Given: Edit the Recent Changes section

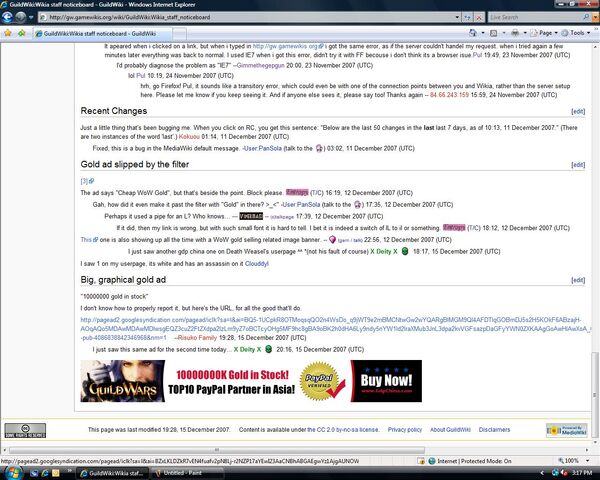Looking at the screenshot, I should coord(578,111).
